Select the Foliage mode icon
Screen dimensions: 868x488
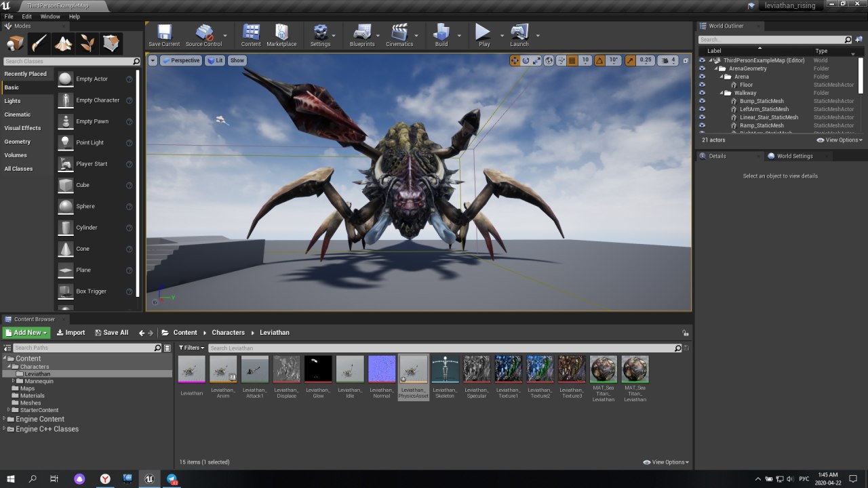pyautogui.click(x=87, y=44)
